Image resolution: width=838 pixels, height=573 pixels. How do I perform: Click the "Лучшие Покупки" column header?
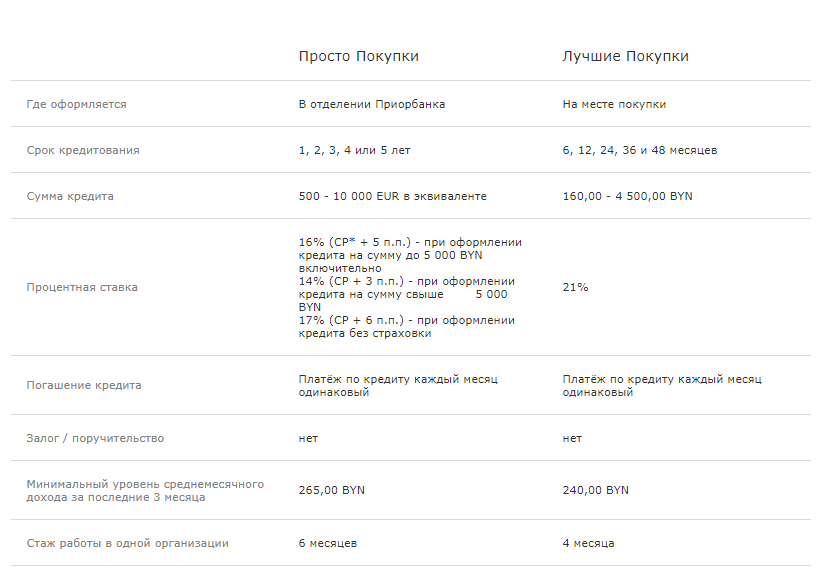tap(625, 57)
